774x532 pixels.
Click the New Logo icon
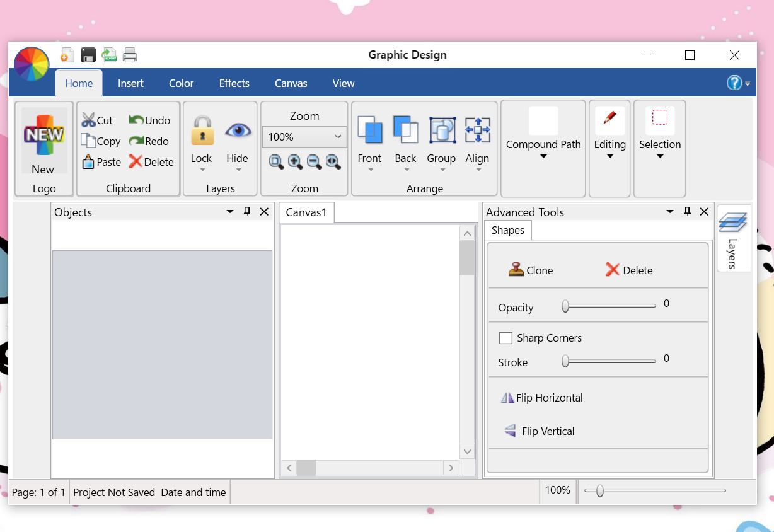[43, 135]
